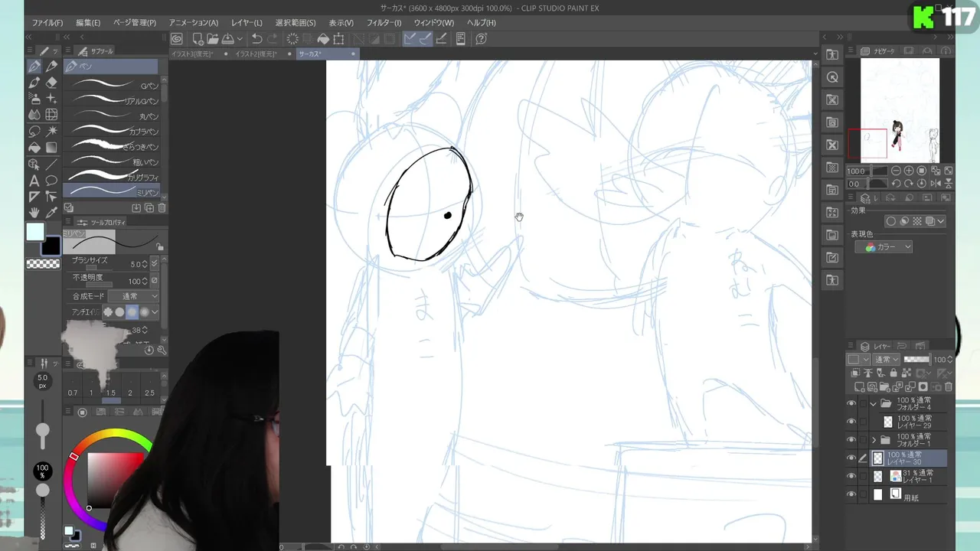Select the Fill bucket tool

click(34, 148)
